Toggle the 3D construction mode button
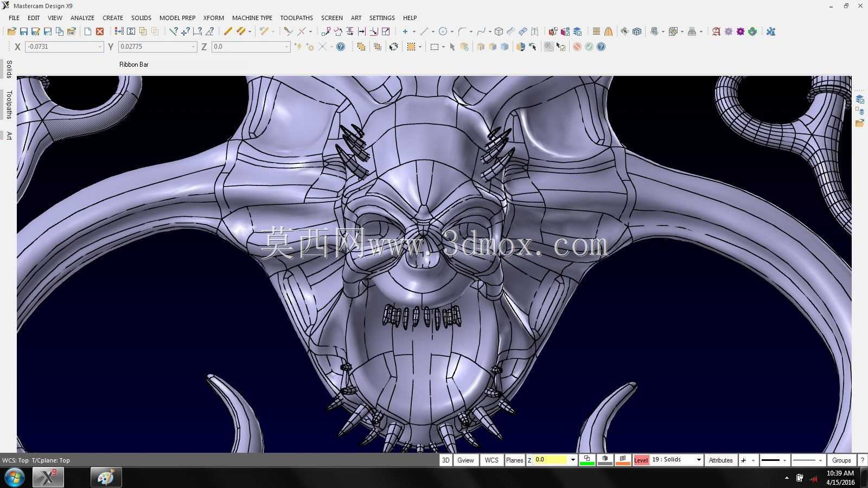Screen dimensions: 868x488 point(445,460)
